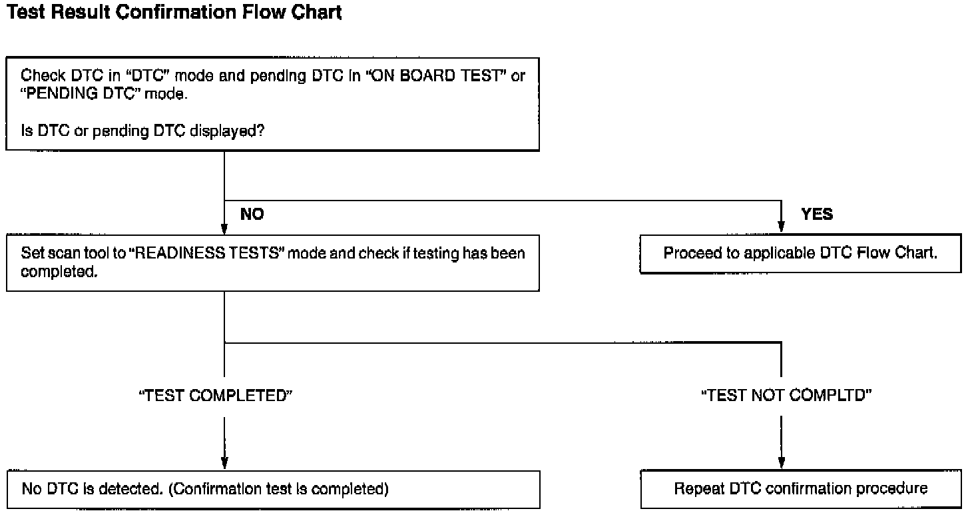Click the arrowhead above the Proceed to DTC Flow Chart box
The width and height of the screenshot is (980, 513).
(781, 227)
